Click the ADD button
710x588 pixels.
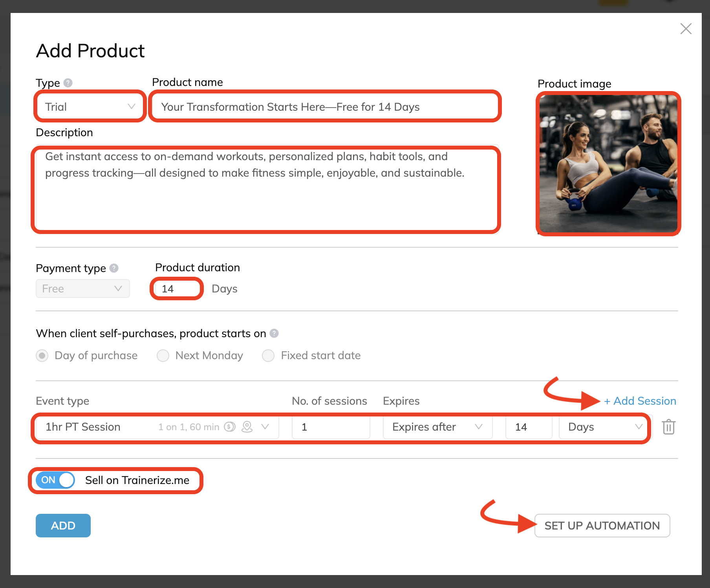pyautogui.click(x=63, y=526)
